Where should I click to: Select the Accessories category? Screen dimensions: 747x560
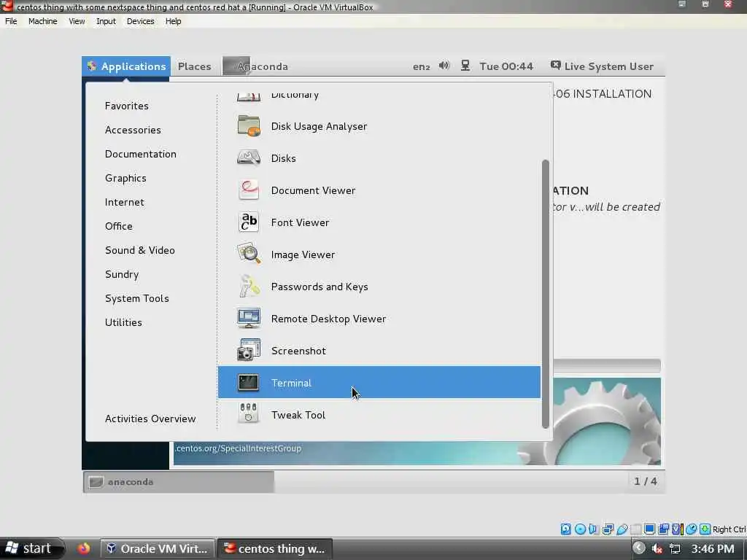[133, 130]
